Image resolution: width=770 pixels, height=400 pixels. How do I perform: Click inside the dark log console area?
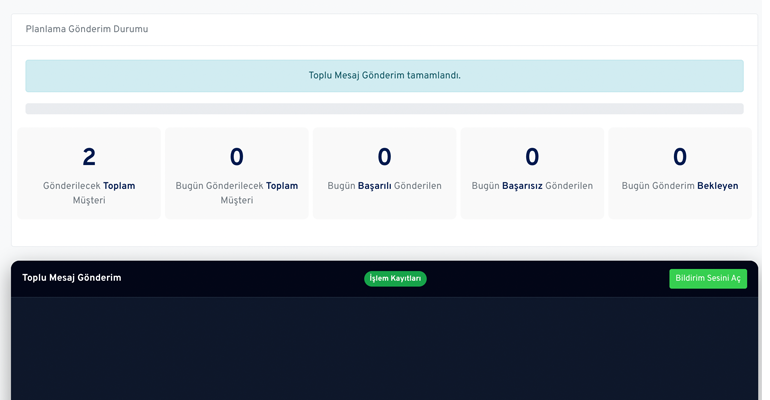[x=384, y=350]
